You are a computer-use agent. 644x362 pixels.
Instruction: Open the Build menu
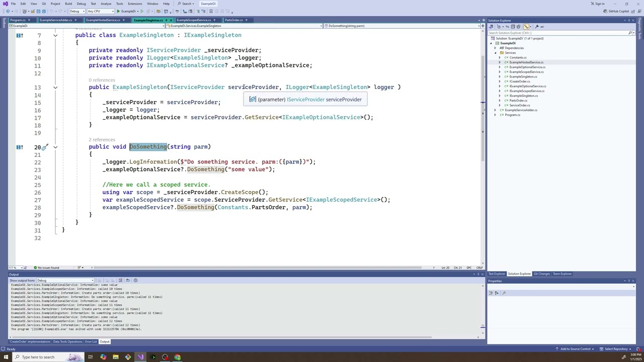(x=68, y=4)
